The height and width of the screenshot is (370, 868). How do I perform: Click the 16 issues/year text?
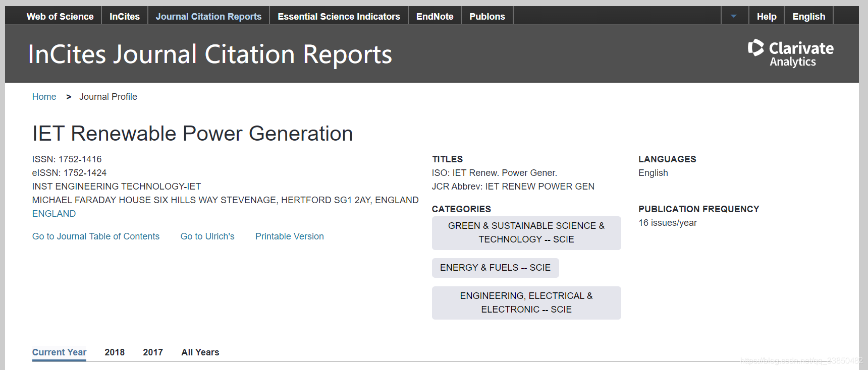pyautogui.click(x=668, y=223)
